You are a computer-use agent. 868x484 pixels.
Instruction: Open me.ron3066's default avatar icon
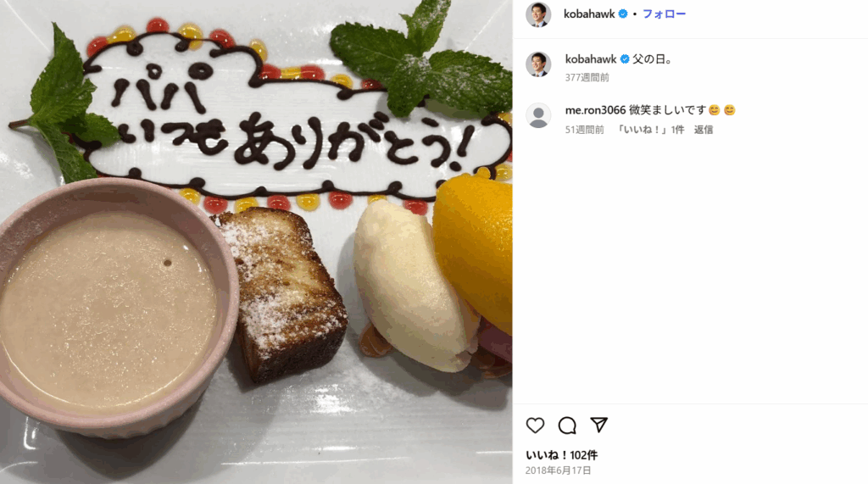538,116
